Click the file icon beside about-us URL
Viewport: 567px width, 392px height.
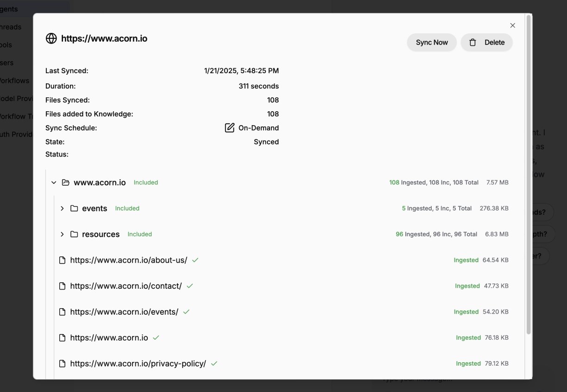[63, 260]
